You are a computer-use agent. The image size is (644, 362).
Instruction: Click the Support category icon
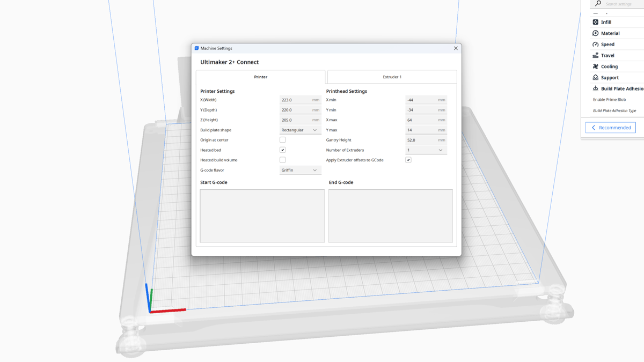(x=595, y=77)
